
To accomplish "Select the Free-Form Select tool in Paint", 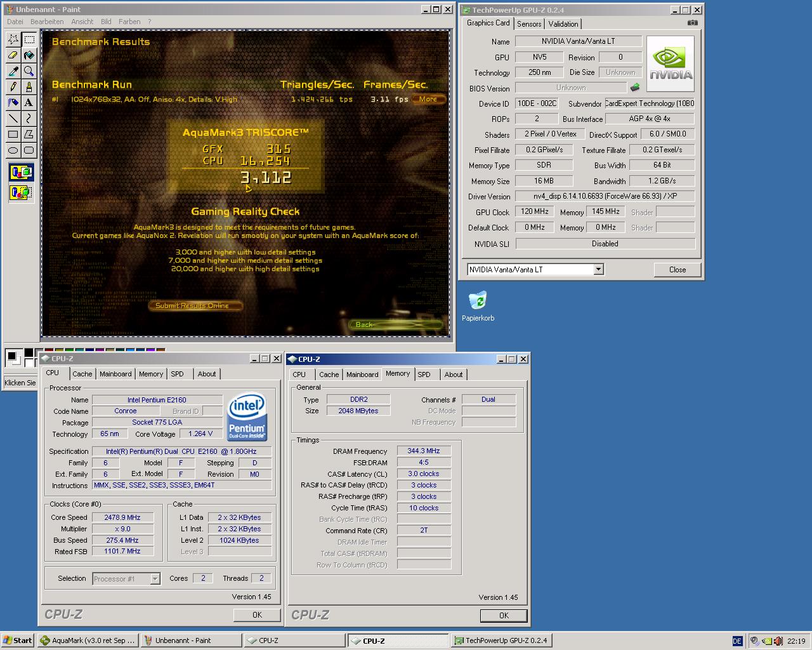I will pos(13,39).
